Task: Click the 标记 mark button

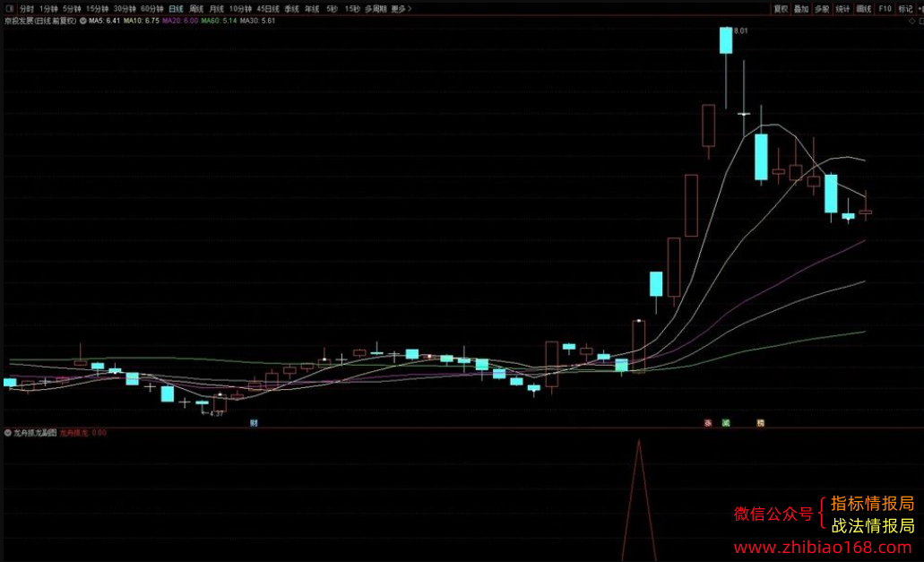Action: coord(906,9)
